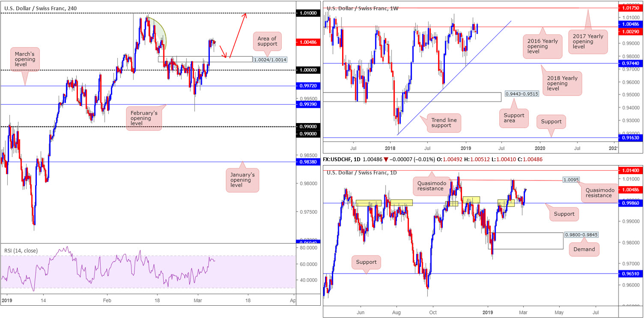Click the blue 0.99720 price label
The width and height of the screenshot is (644, 319).
coord(308,86)
